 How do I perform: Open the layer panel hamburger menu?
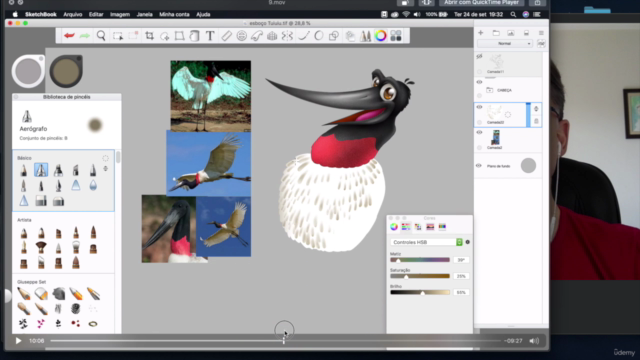click(x=541, y=33)
